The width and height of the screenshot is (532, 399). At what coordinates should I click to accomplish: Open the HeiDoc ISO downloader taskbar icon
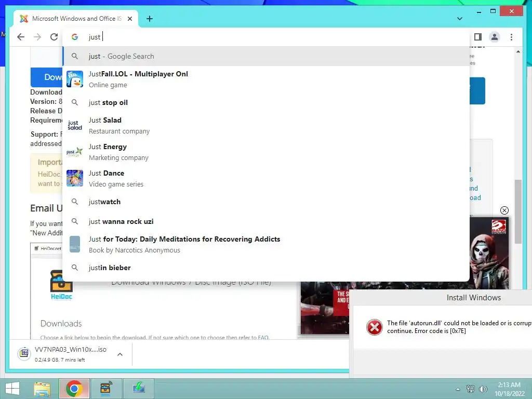pyautogui.click(x=106, y=389)
